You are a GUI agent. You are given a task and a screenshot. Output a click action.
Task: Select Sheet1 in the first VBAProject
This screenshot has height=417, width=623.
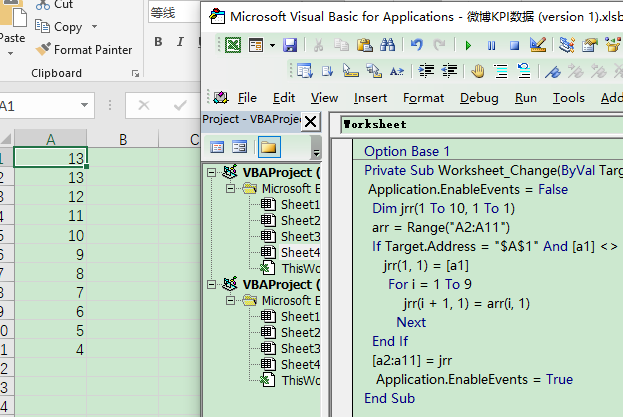[x=299, y=204]
